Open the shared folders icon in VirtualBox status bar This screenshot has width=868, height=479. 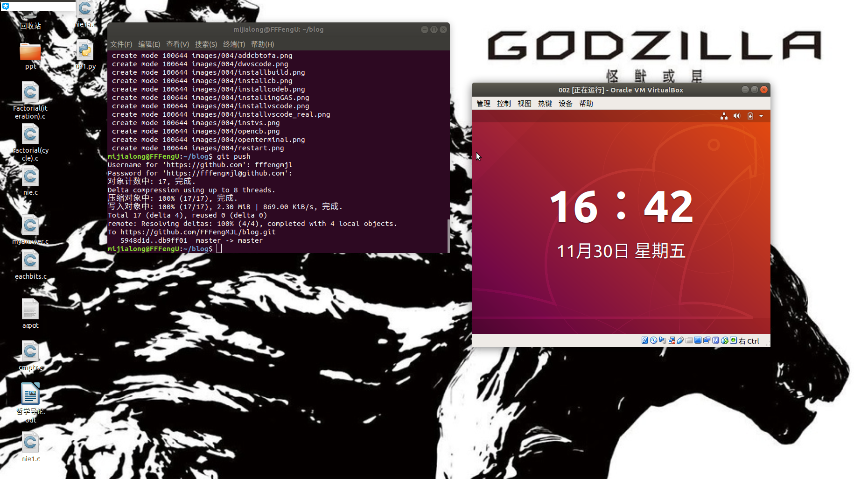point(689,340)
